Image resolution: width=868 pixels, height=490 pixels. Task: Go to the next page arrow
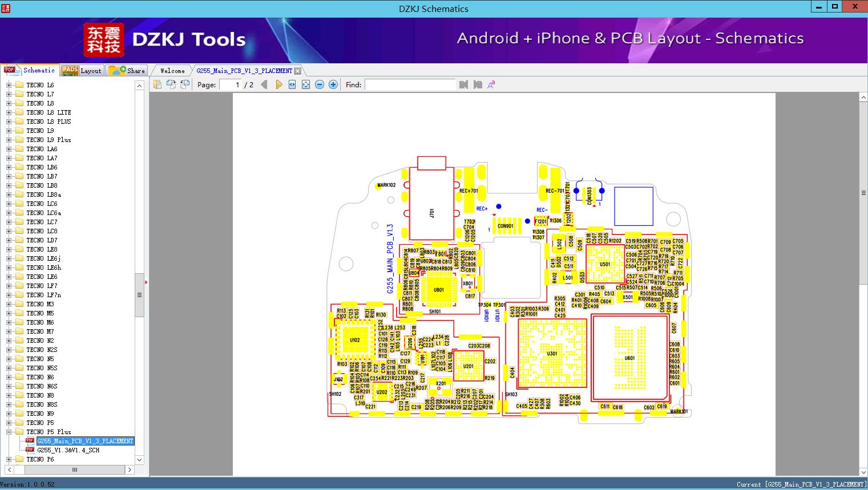278,84
